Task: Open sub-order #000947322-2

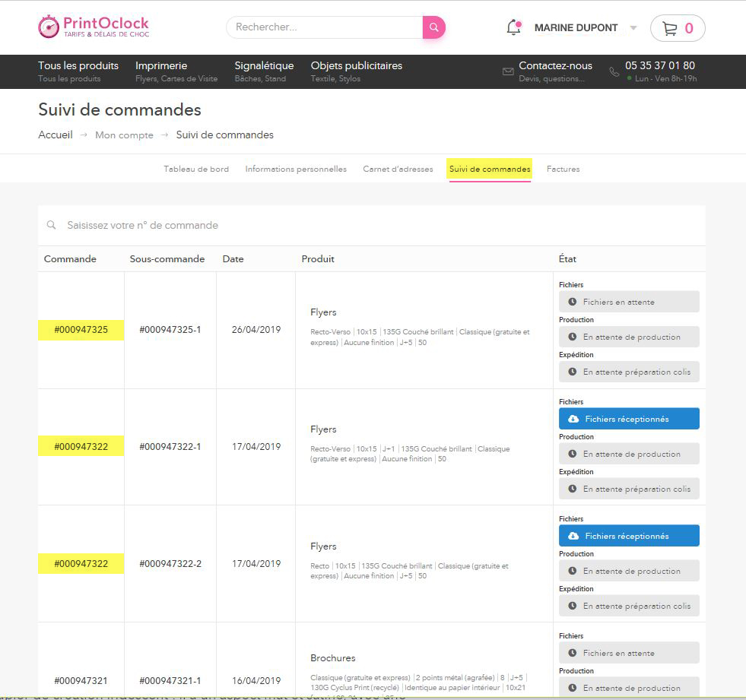Action: point(170,564)
